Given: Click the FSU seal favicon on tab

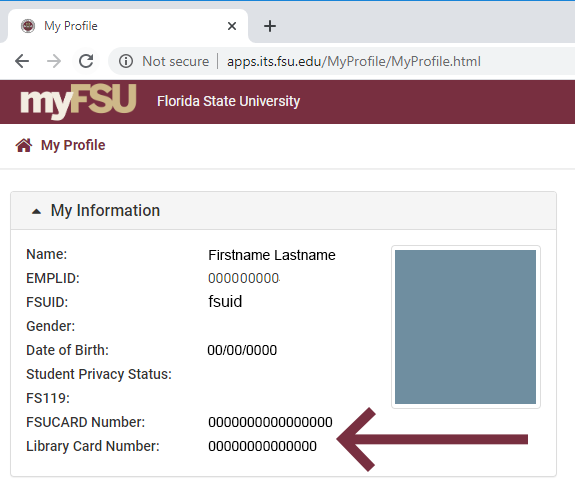Looking at the screenshot, I should (x=28, y=26).
